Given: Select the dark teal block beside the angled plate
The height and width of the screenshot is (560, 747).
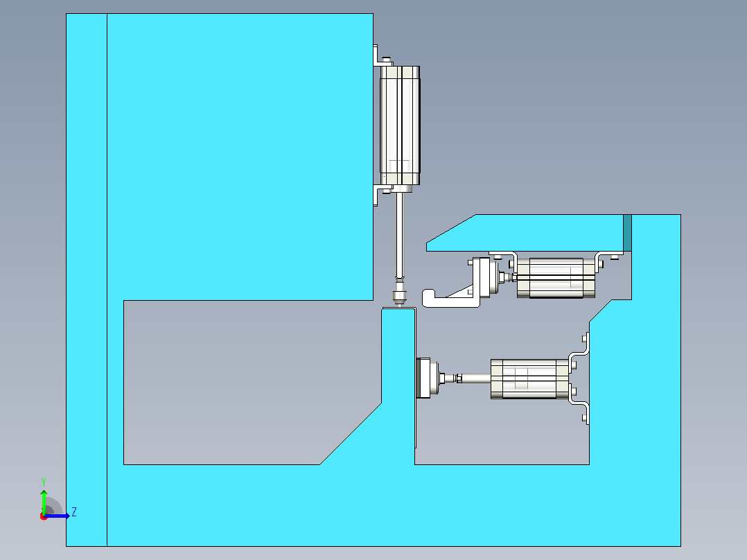Looking at the screenshot, I should (627, 233).
